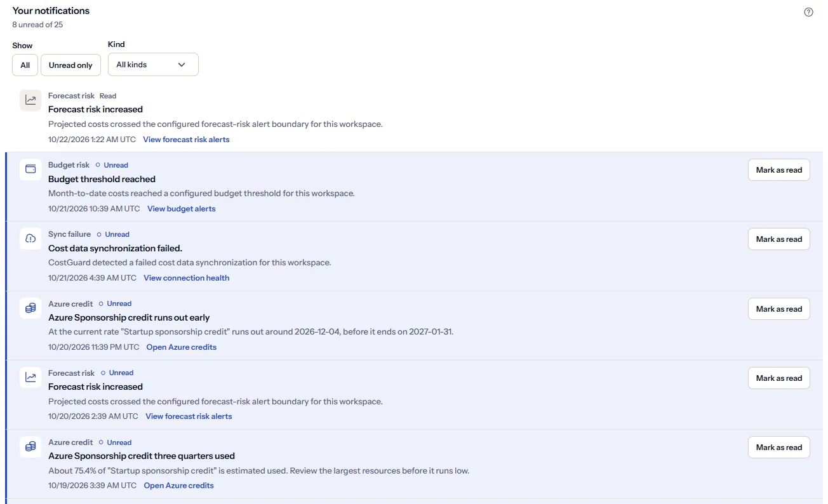Open View forecast risk alerts dated 10/22/2026
Image resolution: width=828 pixels, height=504 pixels.
(186, 140)
